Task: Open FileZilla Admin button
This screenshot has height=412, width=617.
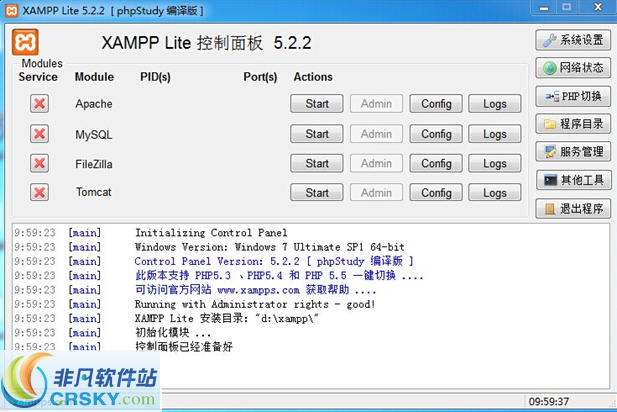Action: pos(376,163)
